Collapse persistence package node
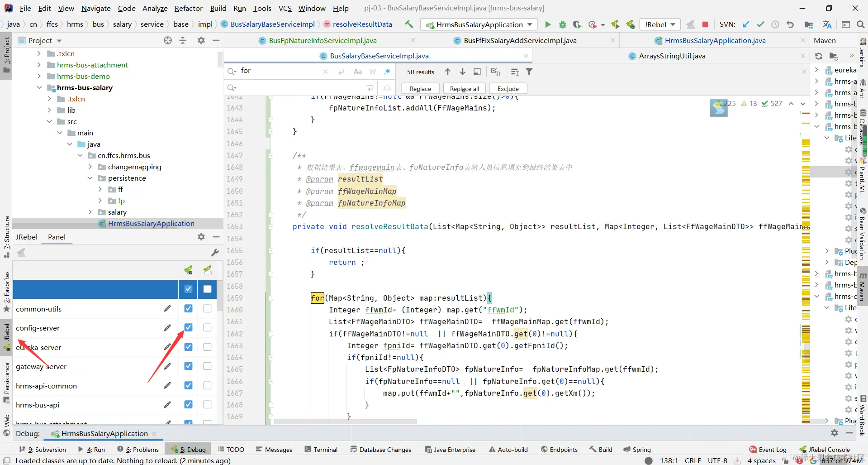The image size is (868, 465). click(90, 178)
